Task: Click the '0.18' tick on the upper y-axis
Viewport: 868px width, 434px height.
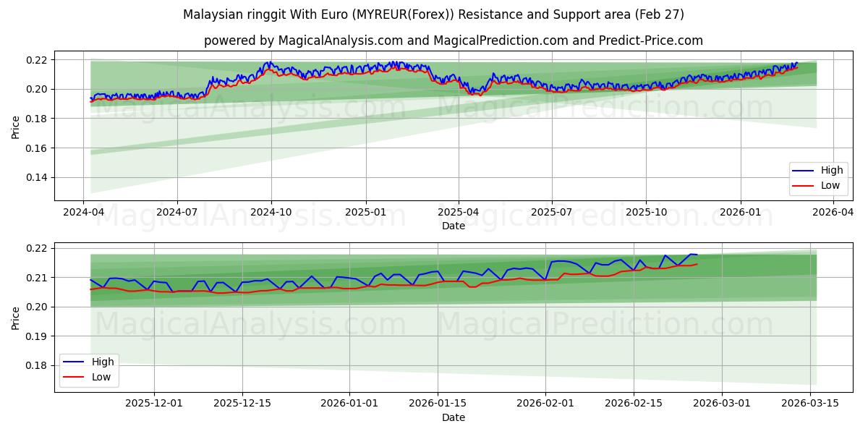Action: point(38,119)
